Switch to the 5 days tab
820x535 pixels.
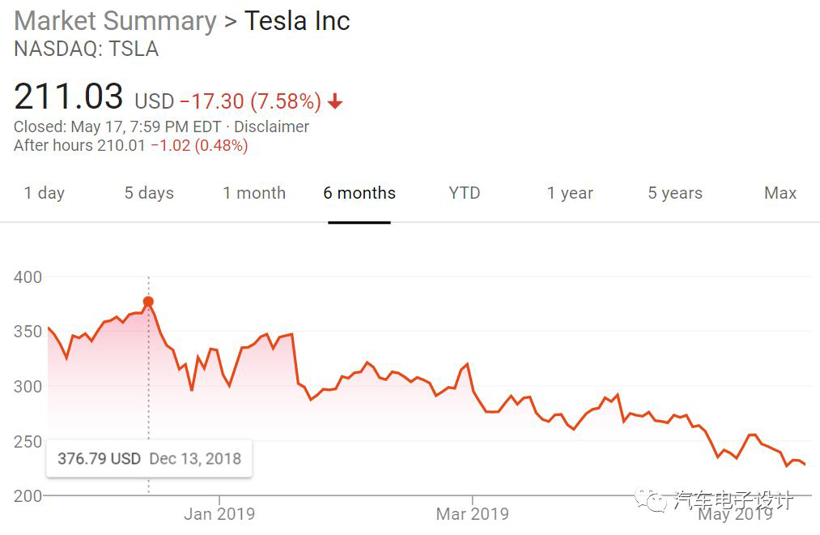click(149, 193)
